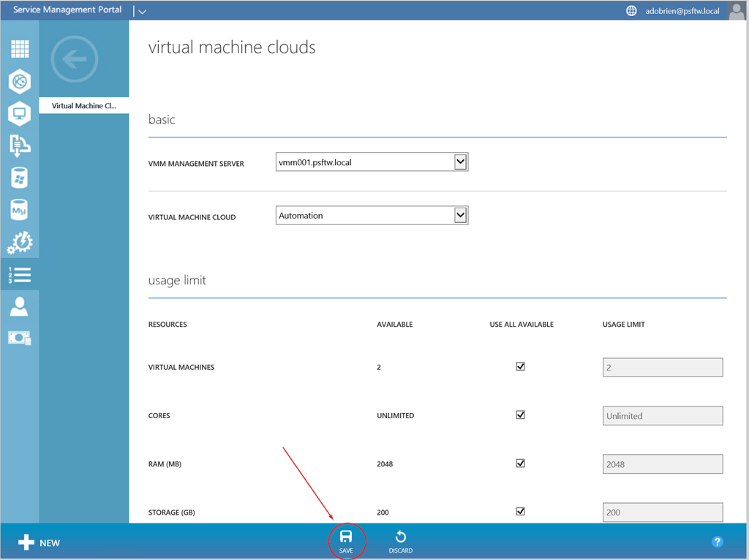
Task: Click adobrien@psftw.local account name
Action: point(682,11)
